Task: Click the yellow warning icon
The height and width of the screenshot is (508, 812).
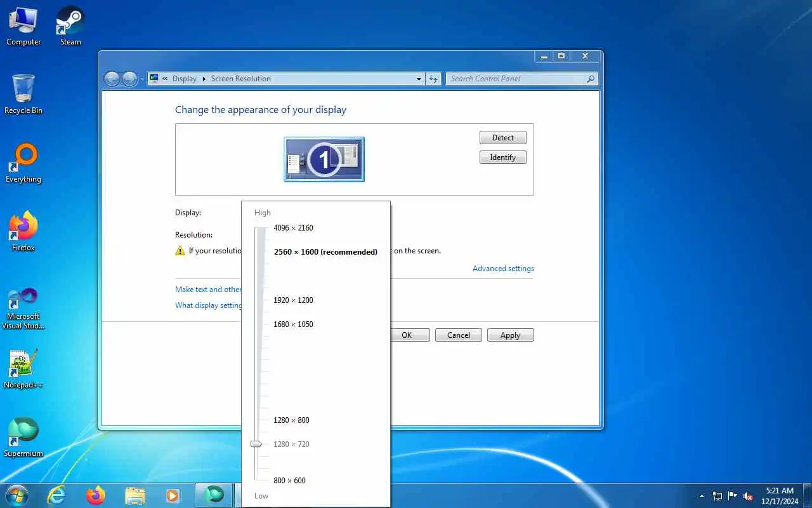Action: tap(180, 251)
